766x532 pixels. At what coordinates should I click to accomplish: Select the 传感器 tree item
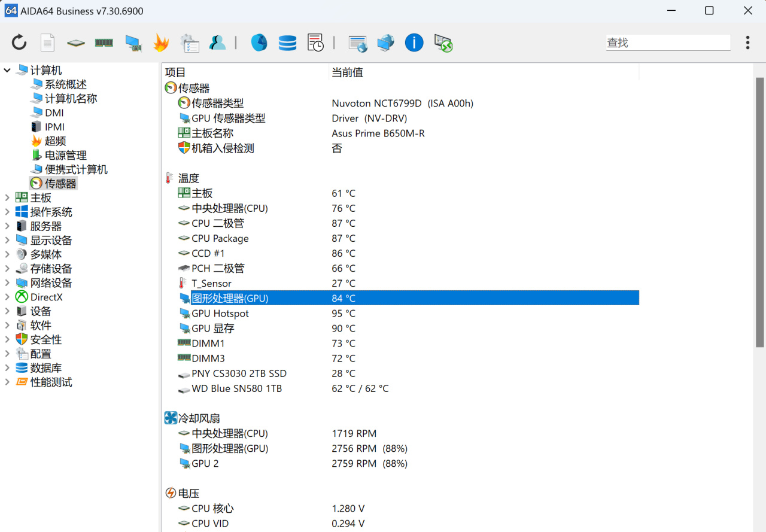click(x=60, y=184)
